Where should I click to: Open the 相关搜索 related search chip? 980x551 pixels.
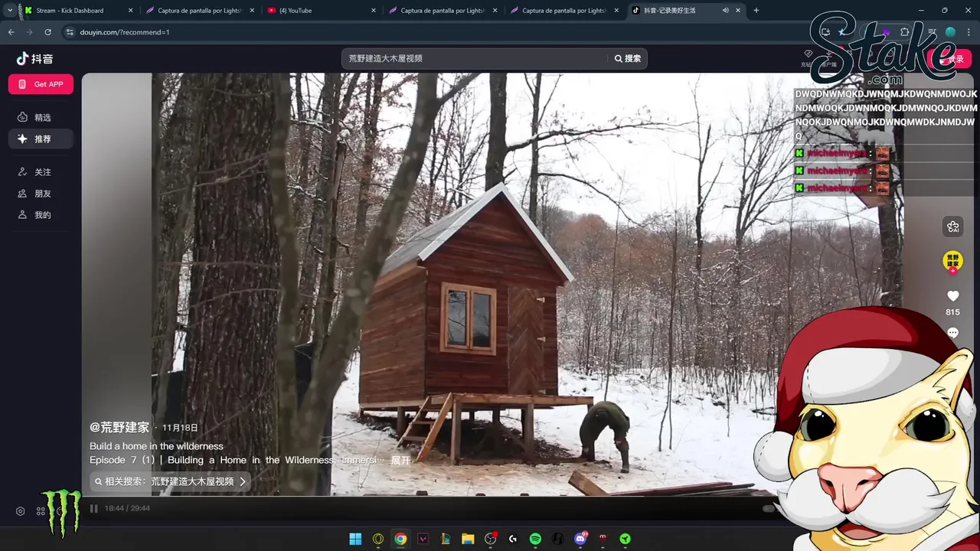coord(170,481)
